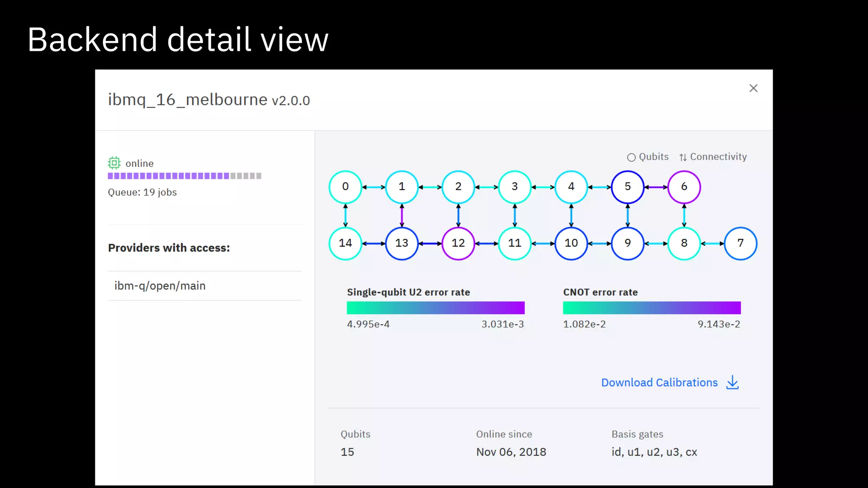This screenshot has height=488, width=868.
Task: Click the Single-qubit U2 error rate gradient bar
Action: [435, 308]
